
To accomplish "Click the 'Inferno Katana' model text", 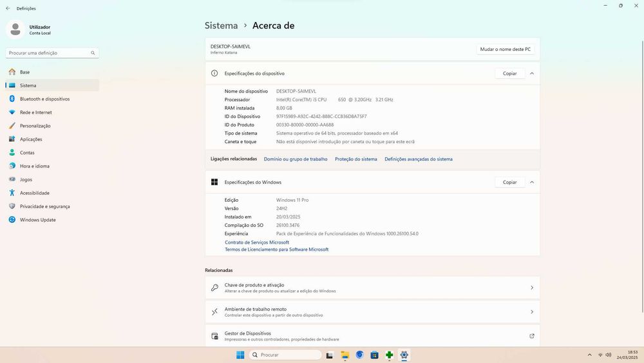I will tap(224, 53).
